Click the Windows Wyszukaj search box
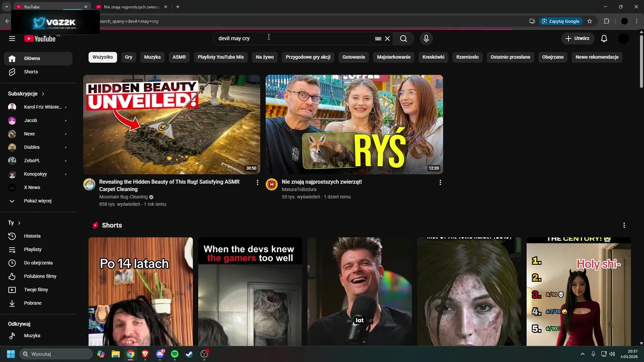This screenshot has width=644, height=362. coord(55,354)
